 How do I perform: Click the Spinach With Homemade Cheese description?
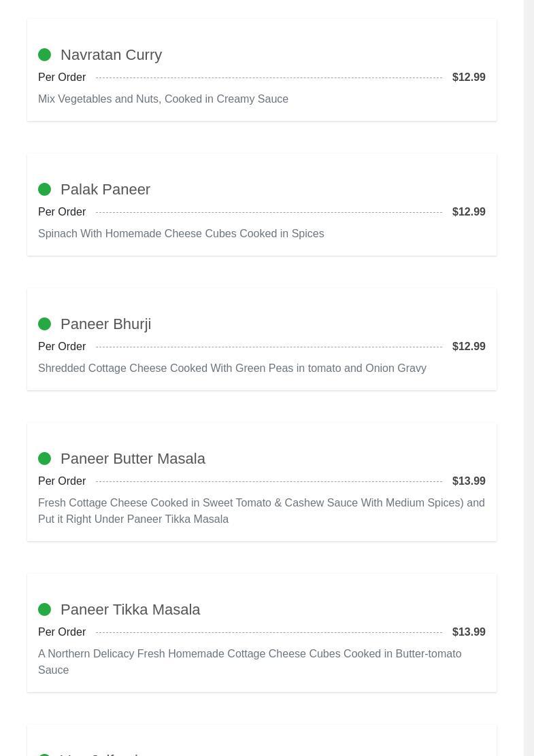181,234
